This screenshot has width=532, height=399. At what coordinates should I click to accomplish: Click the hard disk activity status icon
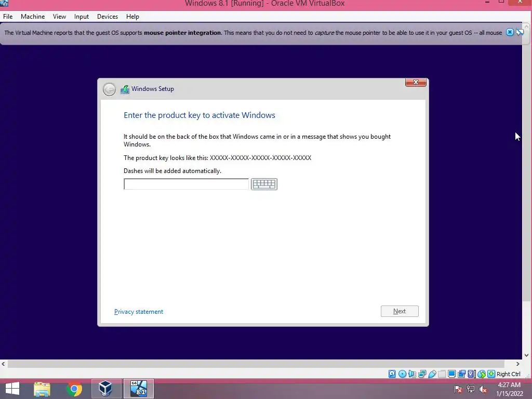(392, 374)
